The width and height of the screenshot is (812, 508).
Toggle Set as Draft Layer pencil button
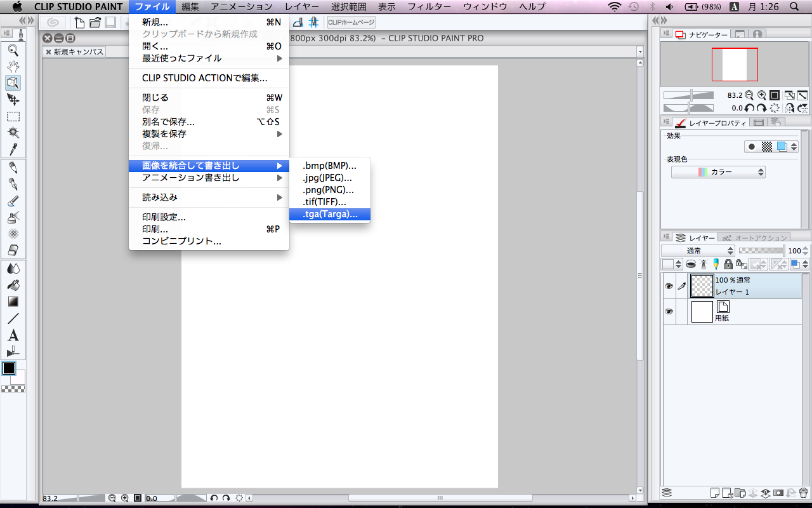pos(716,264)
